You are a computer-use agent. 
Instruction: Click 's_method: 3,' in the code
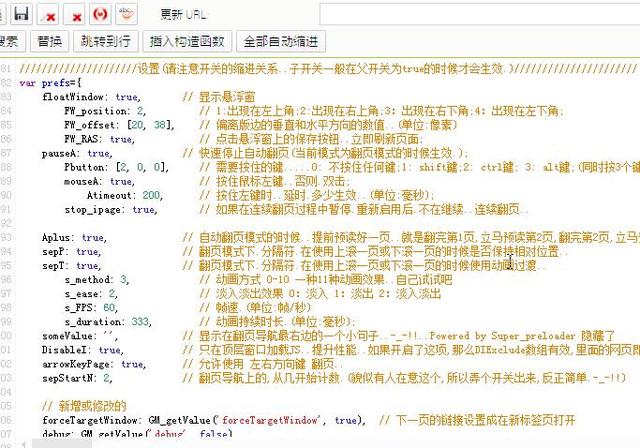[x=97, y=280]
